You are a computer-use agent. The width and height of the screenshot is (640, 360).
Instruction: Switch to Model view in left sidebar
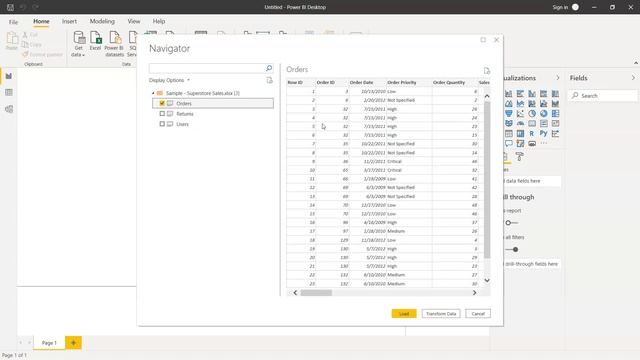[9, 109]
